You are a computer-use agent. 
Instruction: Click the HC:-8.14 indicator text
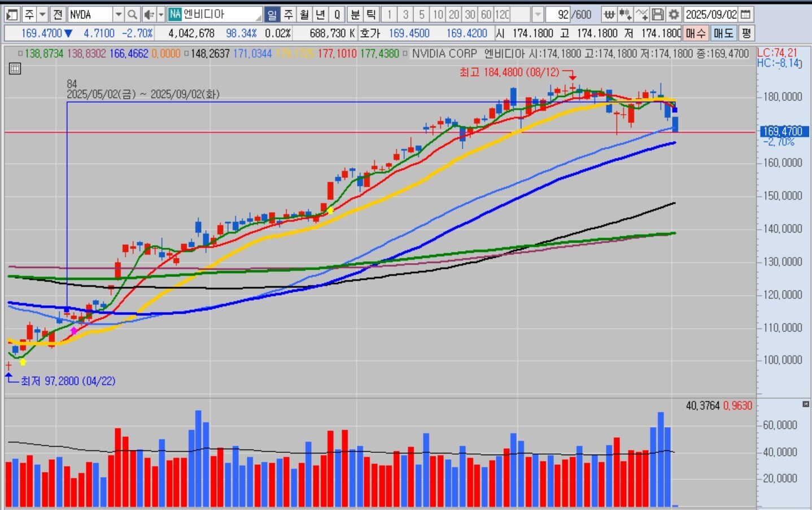[779, 63]
